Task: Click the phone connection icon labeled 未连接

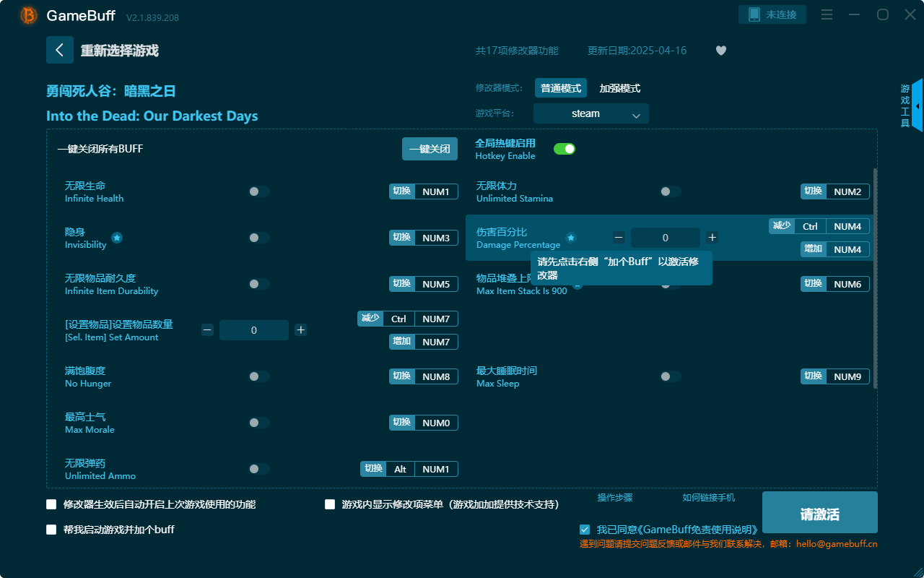Action: pos(772,14)
